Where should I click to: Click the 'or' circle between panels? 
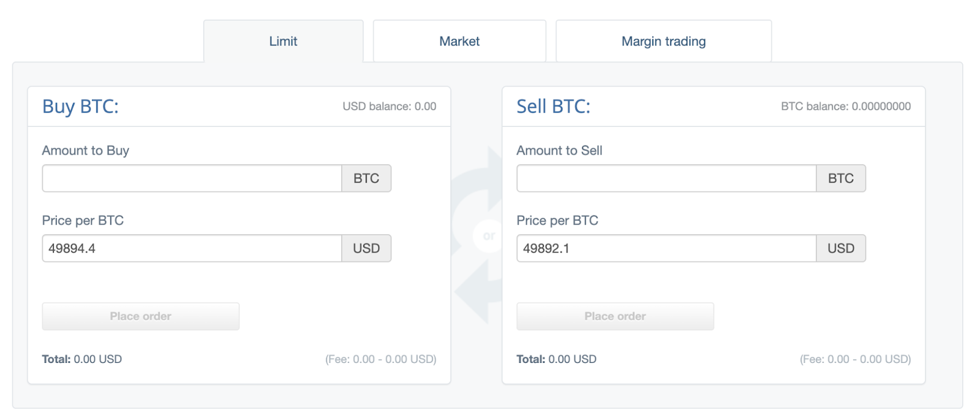(488, 236)
